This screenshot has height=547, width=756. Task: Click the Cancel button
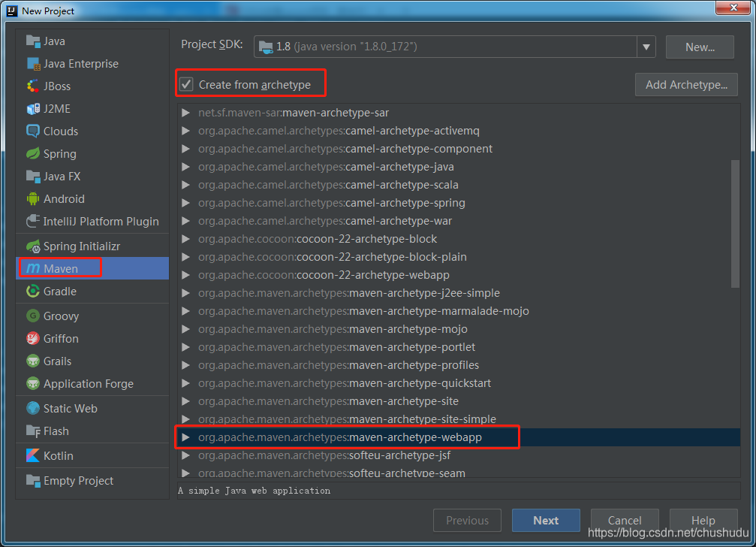tap(625, 521)
